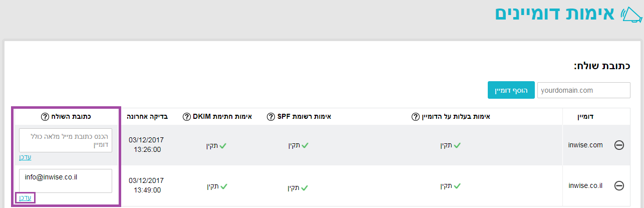This screenshot has width=644, height=208.
Task: Open help for אימות בעלות על הדומיין
Action: point(415,116)
